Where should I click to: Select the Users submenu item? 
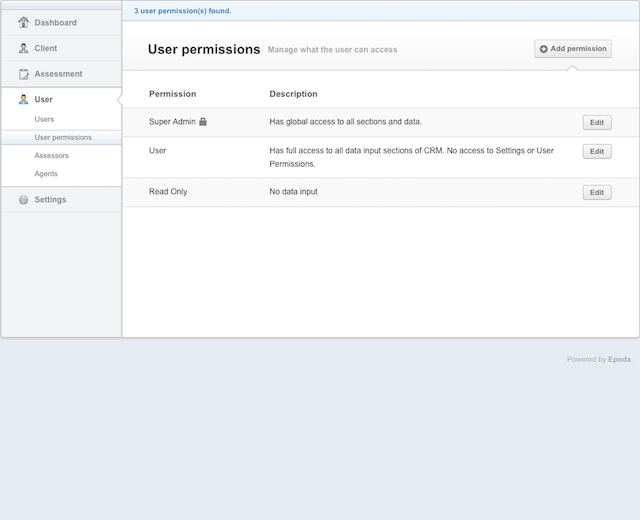click(44, 119)
